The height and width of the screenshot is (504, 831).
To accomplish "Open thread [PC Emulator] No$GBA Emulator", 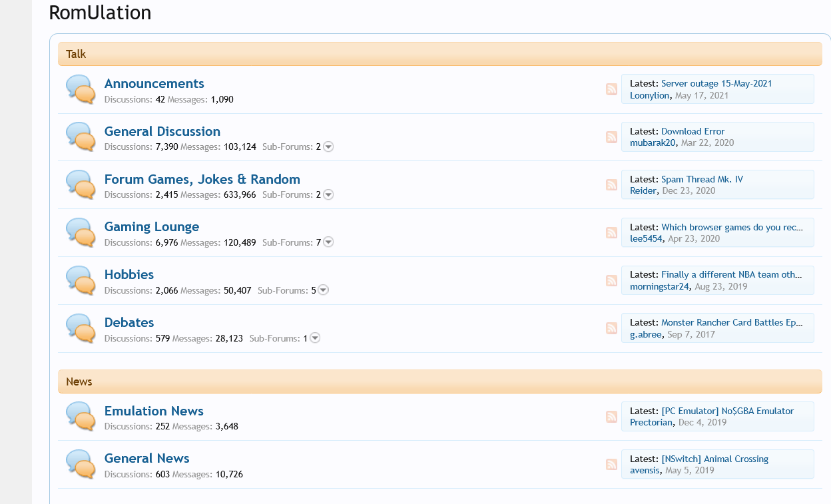I will click(x=728, y=411).
